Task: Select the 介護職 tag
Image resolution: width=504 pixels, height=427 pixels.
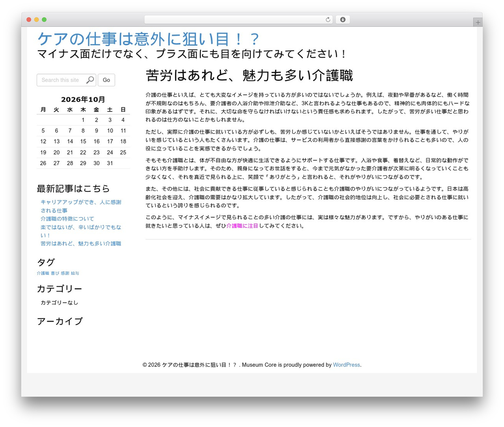Action: (x=43, y=273)
